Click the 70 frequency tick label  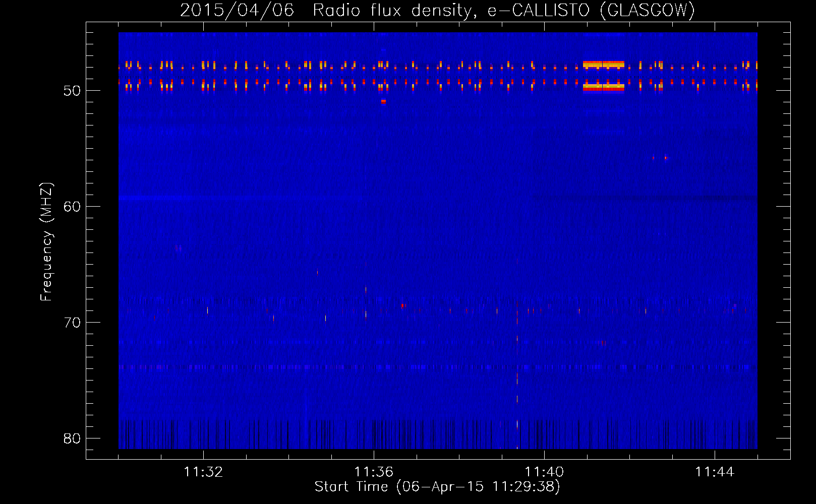tap(72, 323)
